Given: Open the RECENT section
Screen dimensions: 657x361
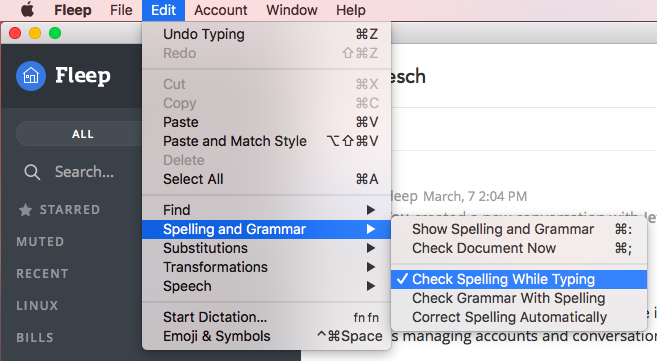Looking at the screenshot, I should (x=42, y=274).
